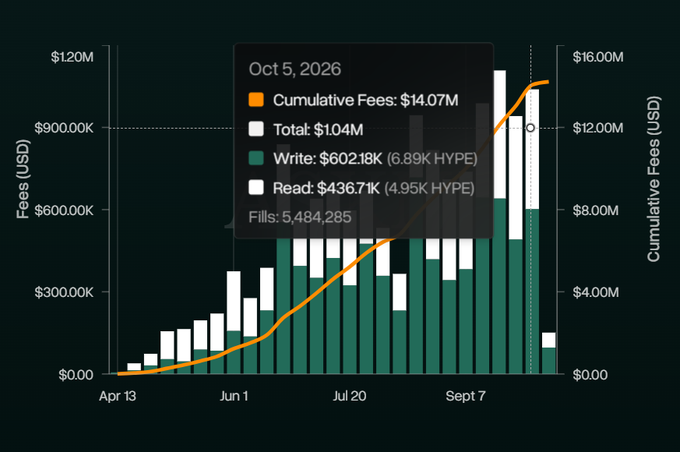Screen dimensions: 680x452
Task: Click the '(6.89K HYPE)' tooltip value
Action: point(432,159)
